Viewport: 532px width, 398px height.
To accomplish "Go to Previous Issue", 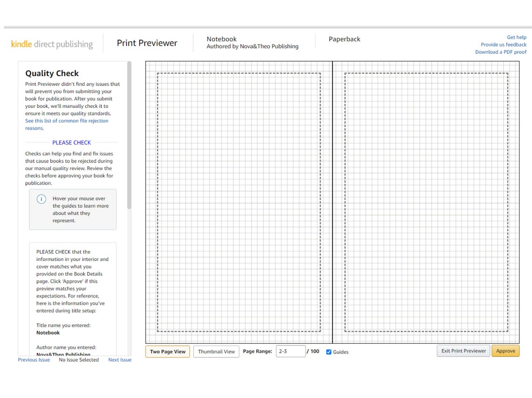I will pyautogui.click(x=34, y=360).
